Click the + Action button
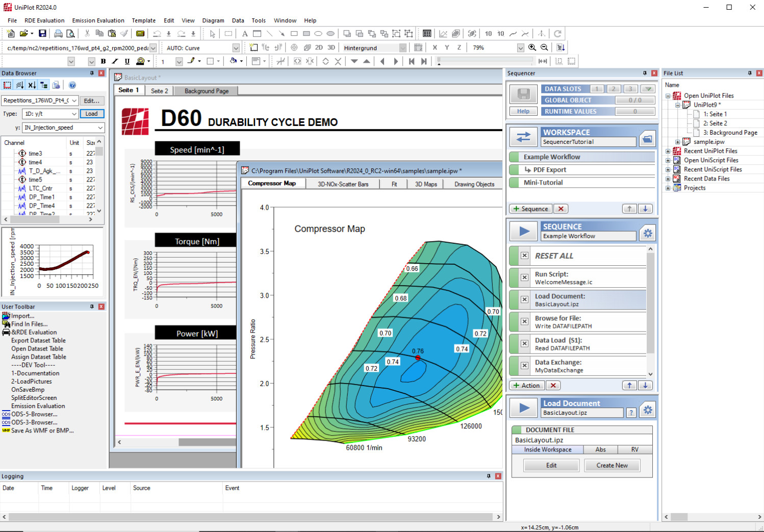The width and height of the screenshot is (764, 532). coord(527,385)
